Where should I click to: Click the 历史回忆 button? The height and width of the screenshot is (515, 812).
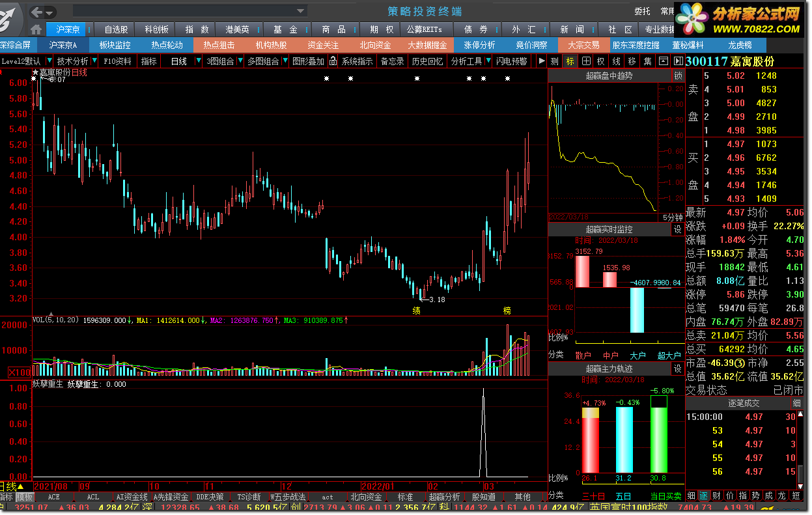click(428, 61)
